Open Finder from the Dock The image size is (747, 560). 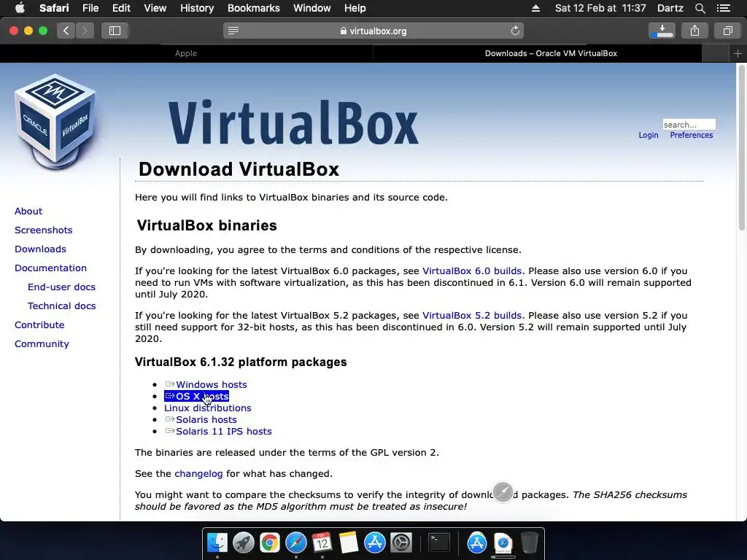217,542
